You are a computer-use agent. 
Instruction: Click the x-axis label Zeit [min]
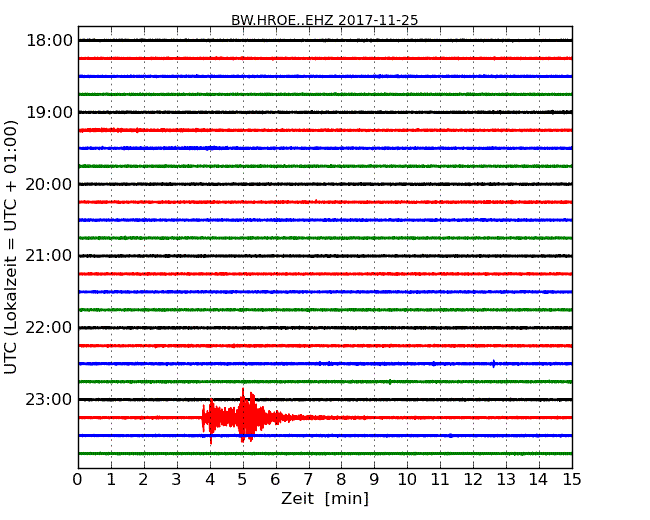[325, 498]
